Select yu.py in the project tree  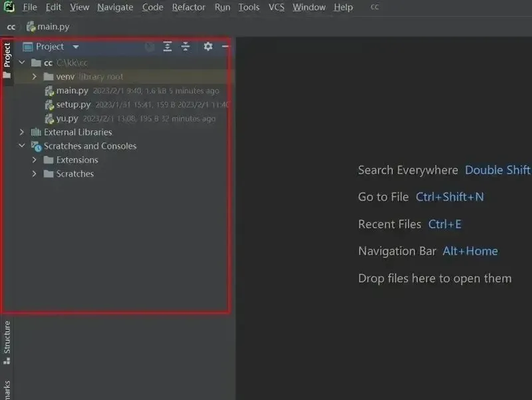tap(66, 118)
